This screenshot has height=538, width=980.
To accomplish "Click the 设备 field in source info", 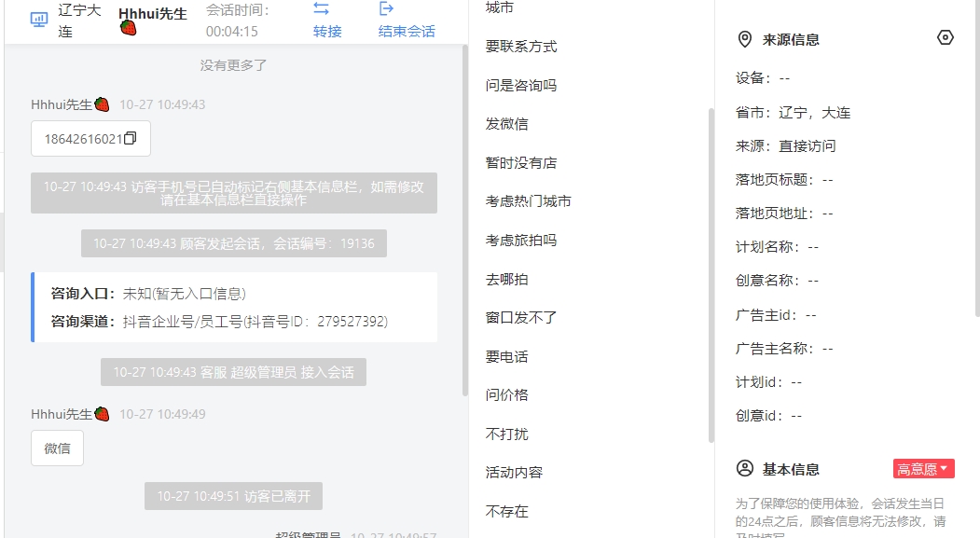I will (x=763, y=78).
